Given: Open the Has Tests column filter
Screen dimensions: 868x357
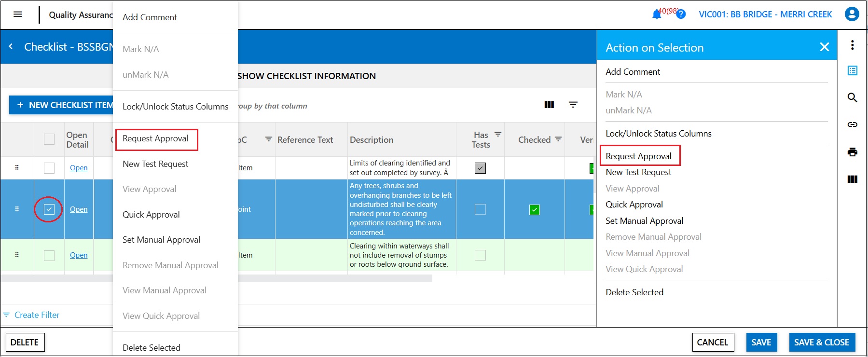Looking at the screenshot, I should [498, 134].
